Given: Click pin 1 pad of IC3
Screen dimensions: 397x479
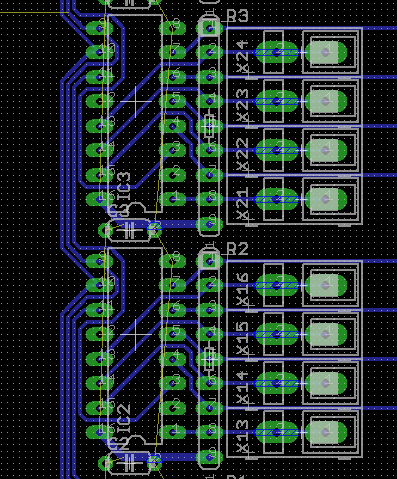Looking at the screenshot, I should click(x=173, y=199).
